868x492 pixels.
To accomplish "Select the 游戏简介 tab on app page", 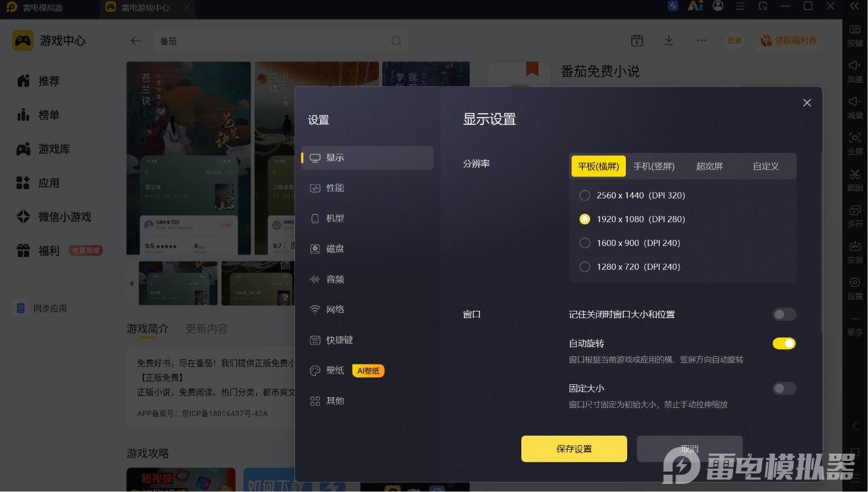I will pyautogui.click(x=148, y=329).
